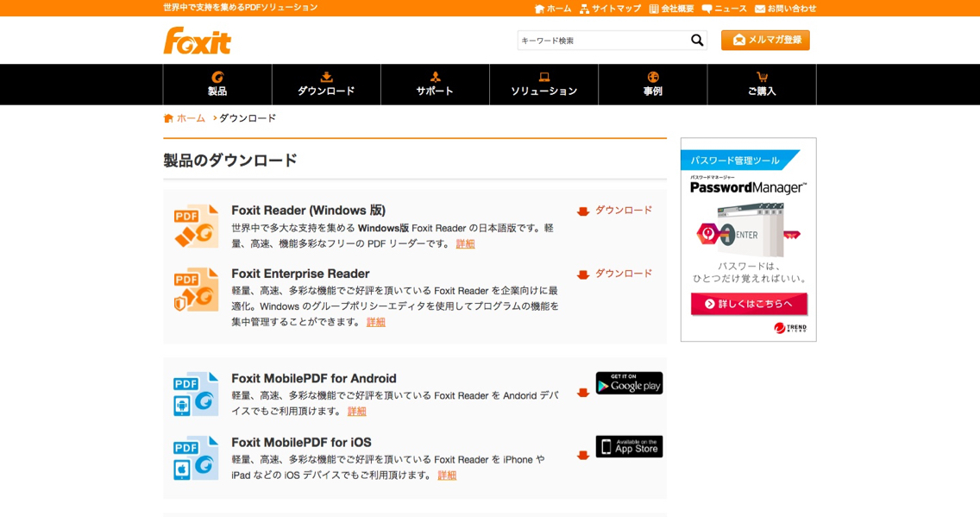Image resolution: width=980 pixels, height=517 pixels.
Task: Open the App Store badge
Action: click(x=629, y=446)
